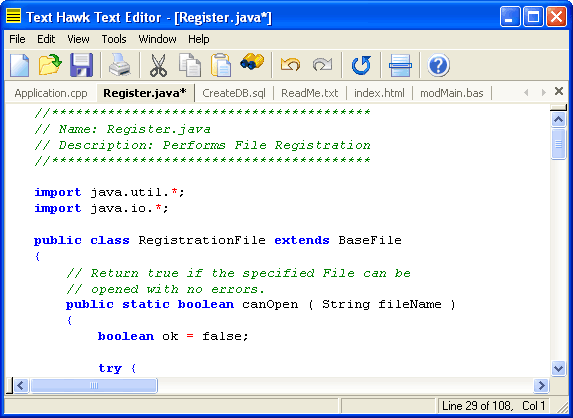Open a file using the folder icon
The width and height of the screenshot is (573, 418).
50,65
